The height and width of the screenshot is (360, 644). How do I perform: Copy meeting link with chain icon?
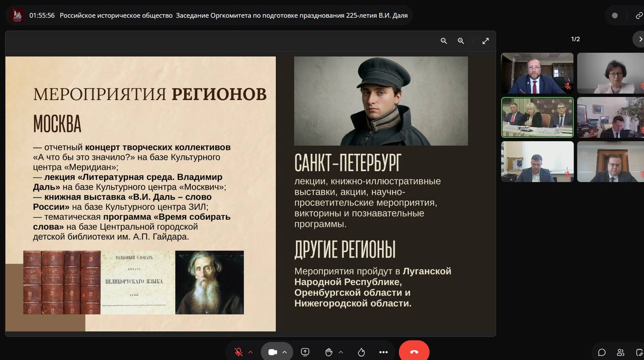638,16
